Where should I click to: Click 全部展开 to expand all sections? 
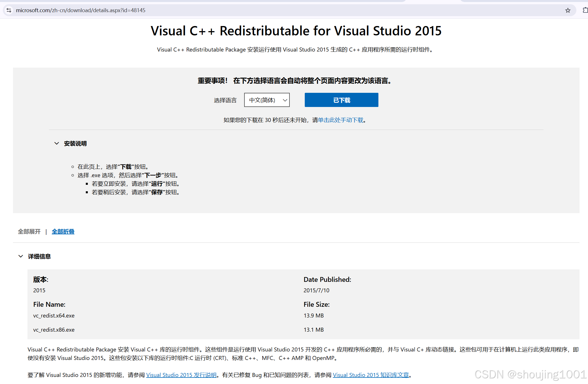coord(29,231)
